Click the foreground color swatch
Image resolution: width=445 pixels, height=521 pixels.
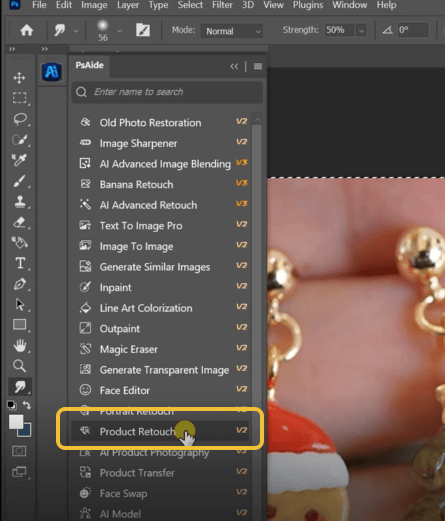[x=16, y=422]
